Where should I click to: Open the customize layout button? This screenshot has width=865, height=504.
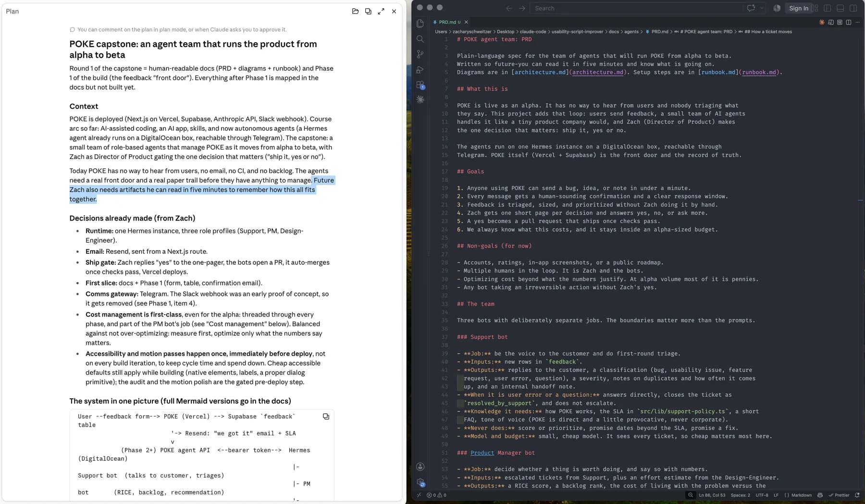pos(815,8)
